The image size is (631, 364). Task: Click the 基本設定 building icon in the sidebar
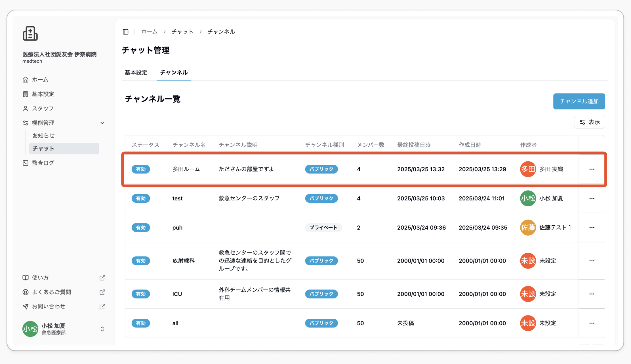pos(26,94)
